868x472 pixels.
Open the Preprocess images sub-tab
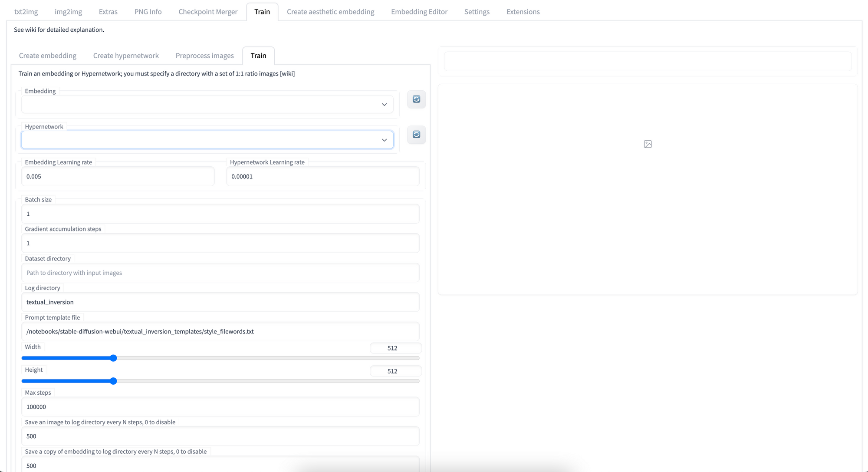[204, 56]
